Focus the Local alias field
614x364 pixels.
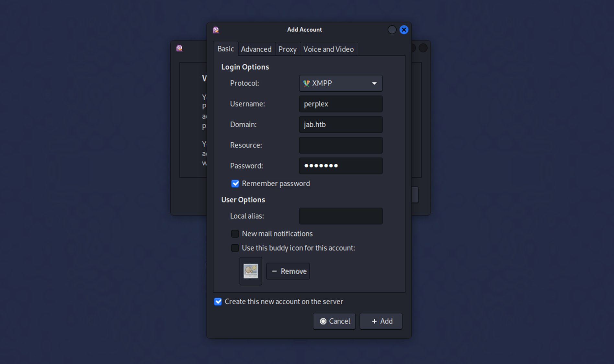(341, 216)
